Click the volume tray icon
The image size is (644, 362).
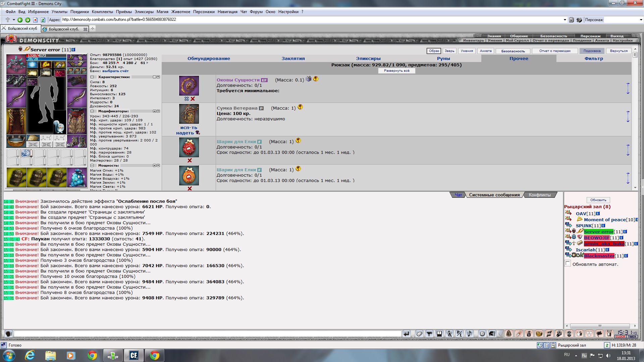608,356
